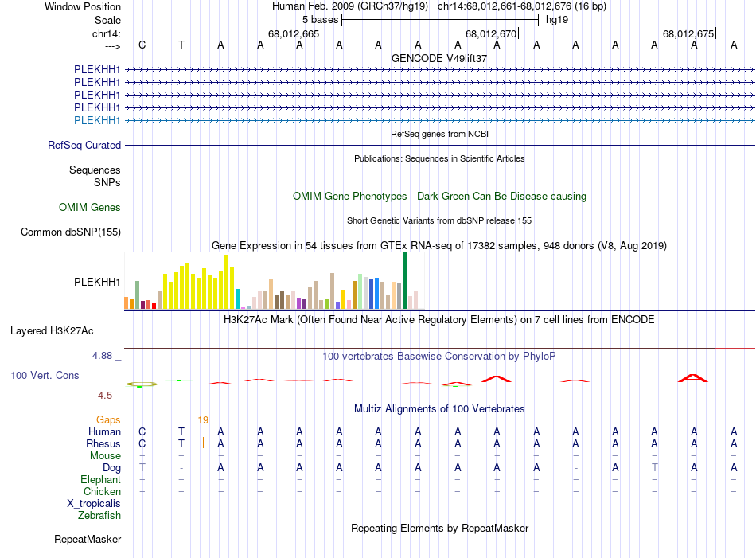Screen dimensions: 756x558
Task: Click the Sequences track label
Action: [x=95, y=170]
